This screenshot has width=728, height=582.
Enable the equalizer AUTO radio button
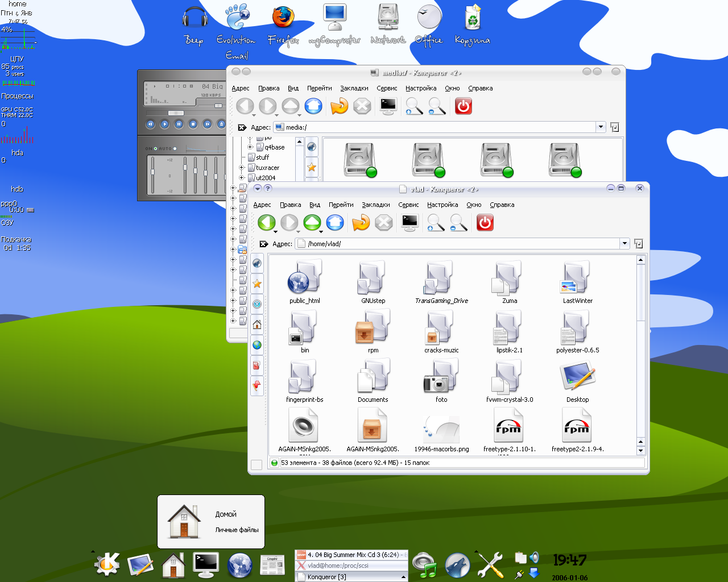click(x=175, y=149)
